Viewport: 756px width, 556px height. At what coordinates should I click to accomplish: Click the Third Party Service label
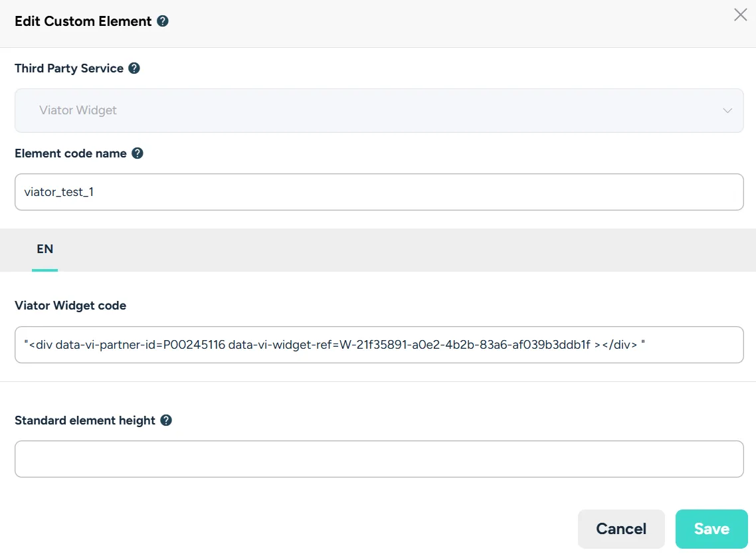coord(69,68)
